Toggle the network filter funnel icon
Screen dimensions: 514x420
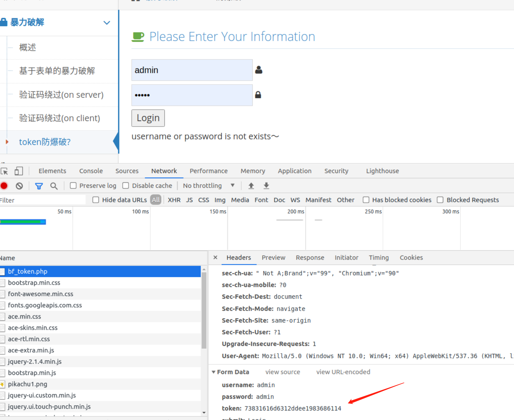click(x=39, y=186)
